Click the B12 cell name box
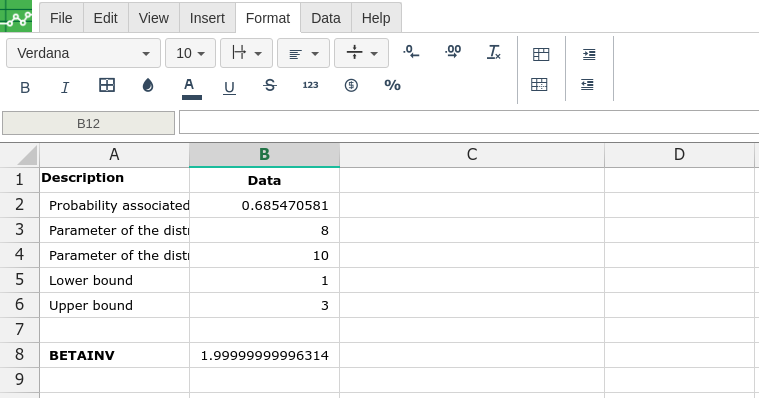 tap(89, 123)
